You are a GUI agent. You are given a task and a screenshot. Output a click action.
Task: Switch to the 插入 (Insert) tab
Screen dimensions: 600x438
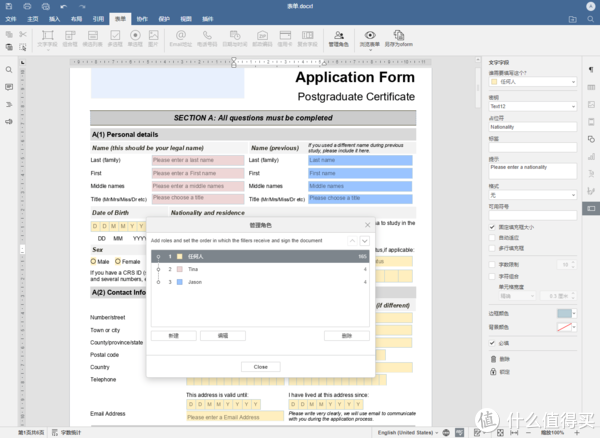point(54,19)
